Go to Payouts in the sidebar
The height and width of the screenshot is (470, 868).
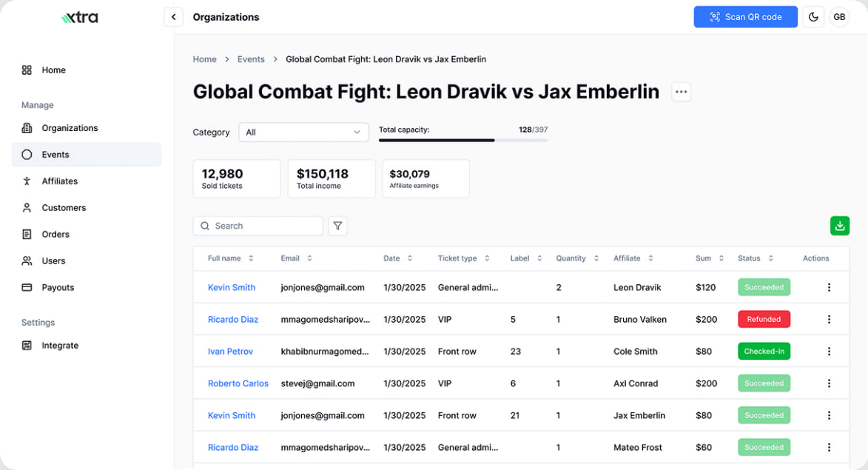tap(58, 287)
